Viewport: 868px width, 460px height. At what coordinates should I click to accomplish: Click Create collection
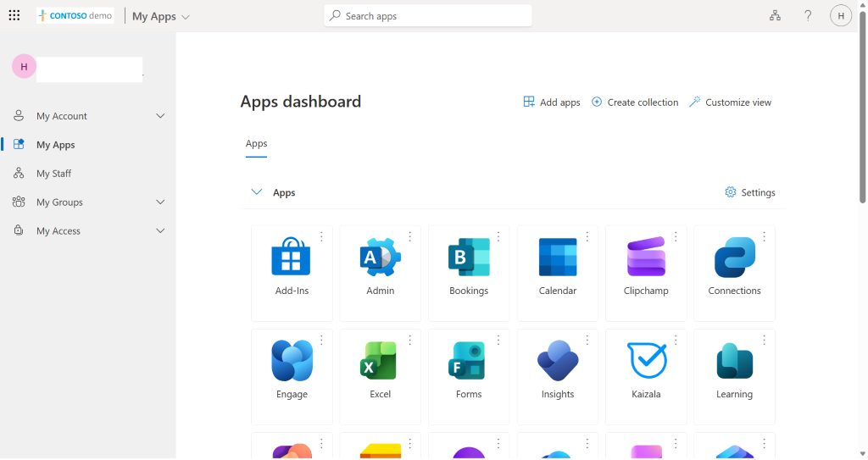(x=635, y=103)
